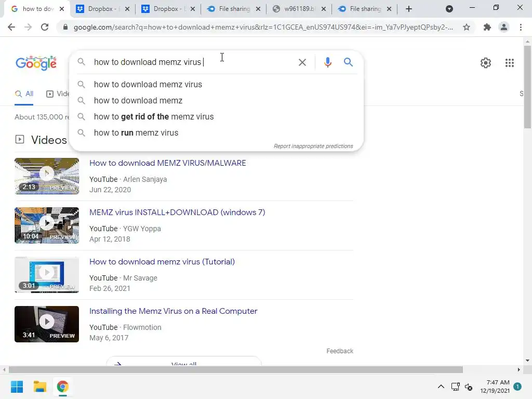The height and width of the screenshot is (399, 532).
Task: Submit search with blue magnifier button
Action: pos(348,62)
